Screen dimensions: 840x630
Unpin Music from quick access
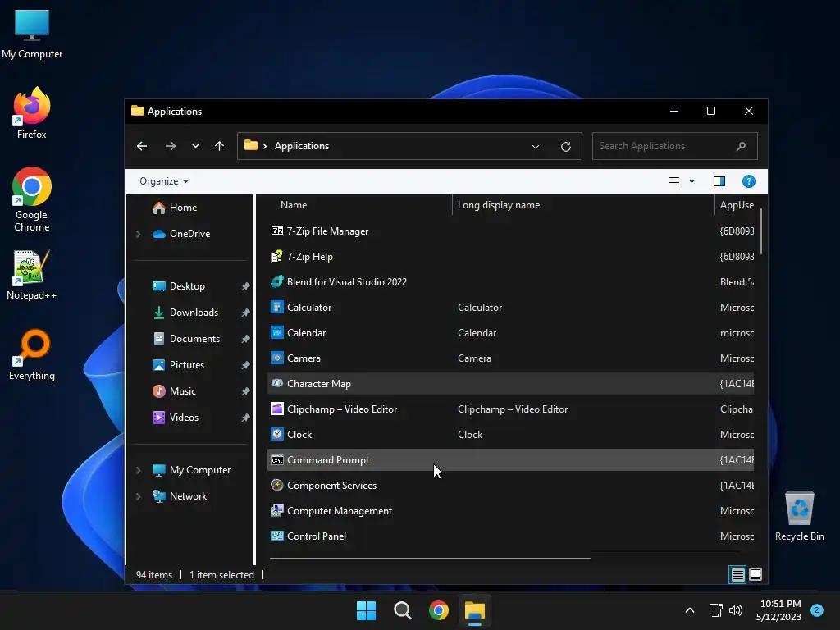point(245,391)
